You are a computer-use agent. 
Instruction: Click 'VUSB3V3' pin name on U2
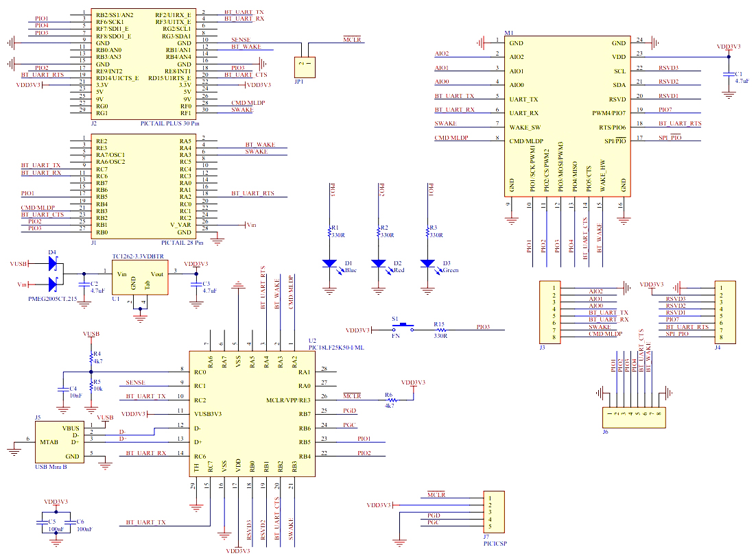click(x=208, y=414)
